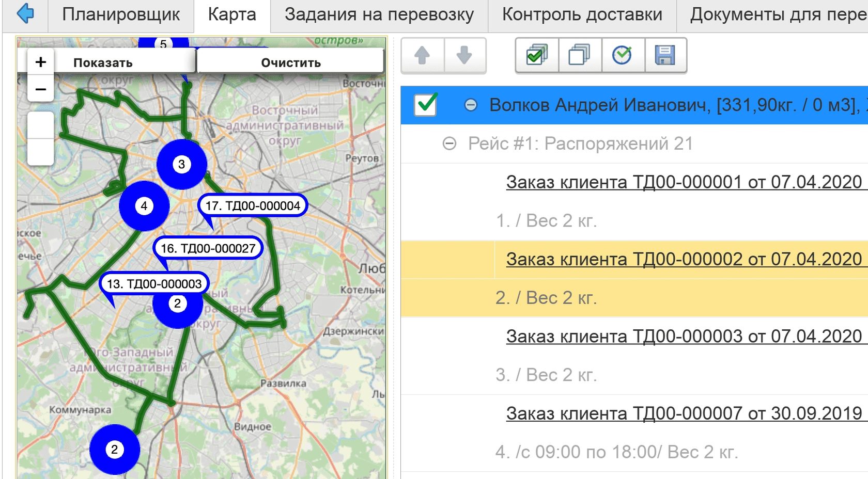Click the Очистить button on map
Screen dimensions: 868x479
291,62
